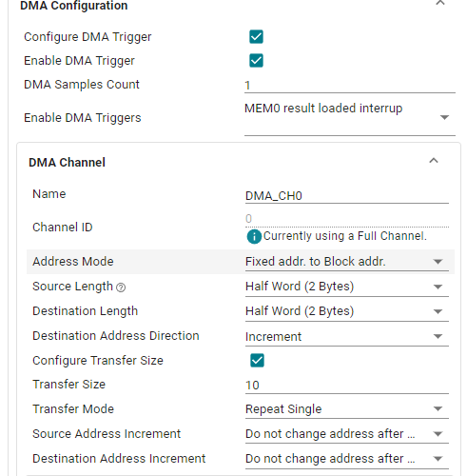Uncheck the Configure DMA Trigger checkbox
This screenshot has width=467, height=476.
pos(256,37)
